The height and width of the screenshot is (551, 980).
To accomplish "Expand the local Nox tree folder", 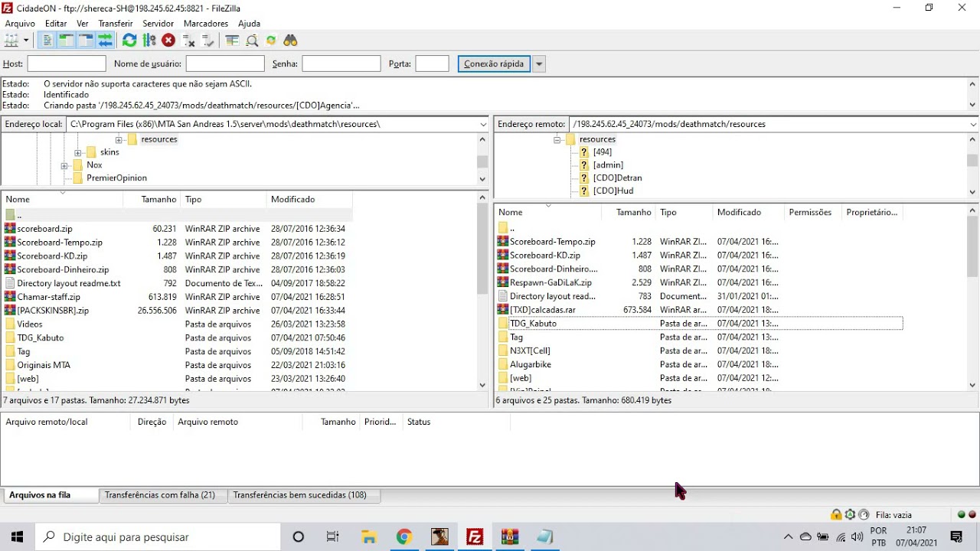I will [65, 165].
